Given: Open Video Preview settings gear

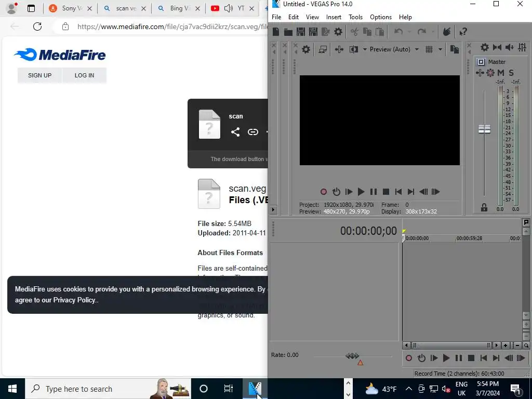Looking at the screenshot, I should [x=306, y=49].
